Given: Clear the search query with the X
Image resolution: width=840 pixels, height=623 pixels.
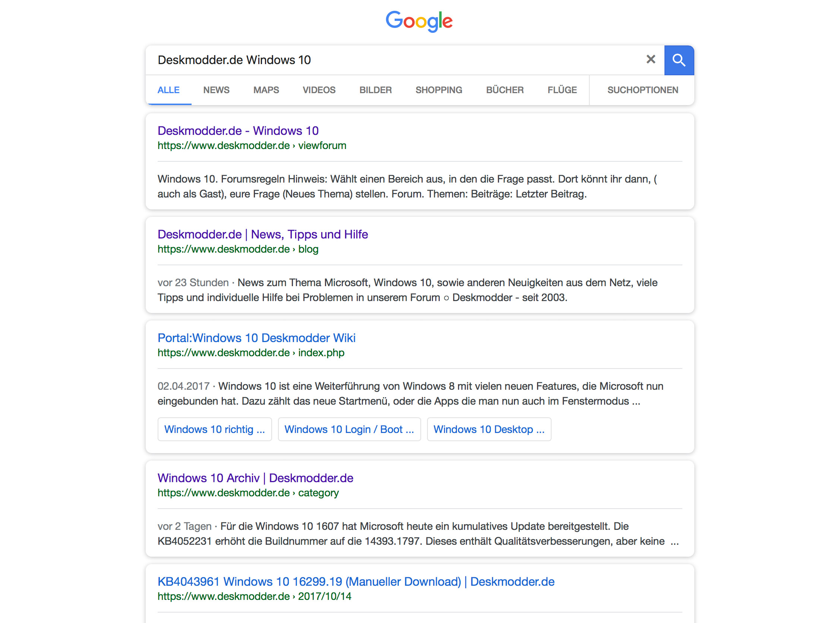Looking at the screenshot, I should (651, 60).
